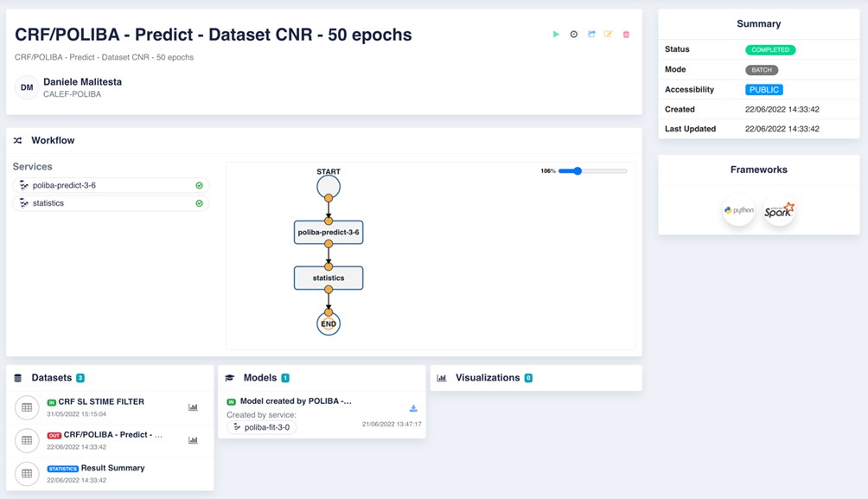This screenshot has width=868, height=499.
Task: Open the poliba-fit-3-0 service chip
Action: (x=262, y=427)
